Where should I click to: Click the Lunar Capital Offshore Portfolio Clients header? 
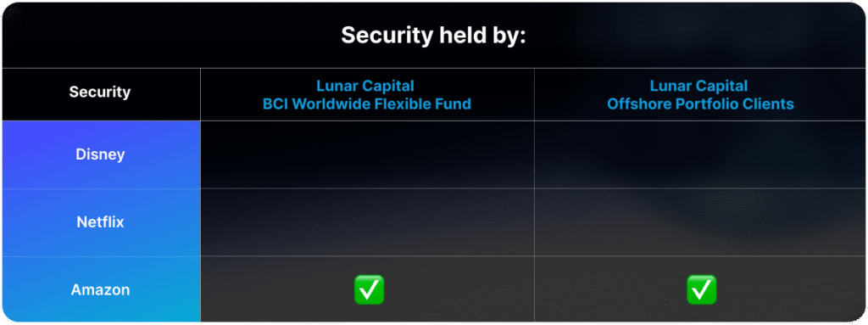click(700, 95)
